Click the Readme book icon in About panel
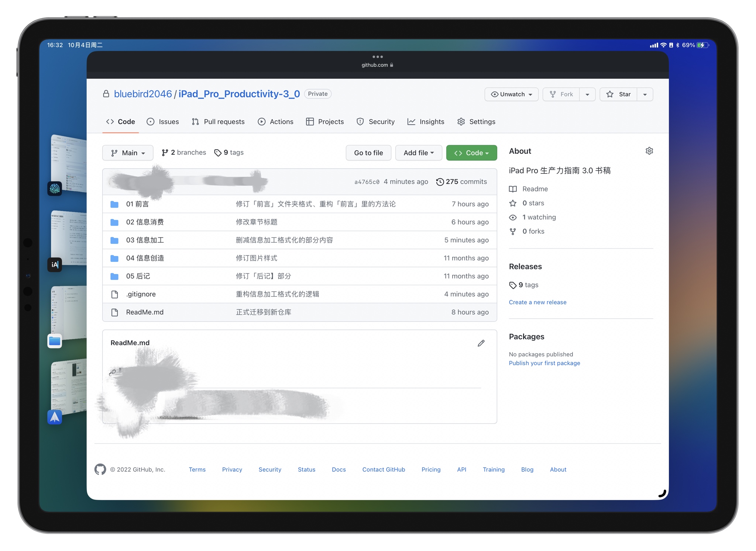756x551 pixels. pos(513,189)
